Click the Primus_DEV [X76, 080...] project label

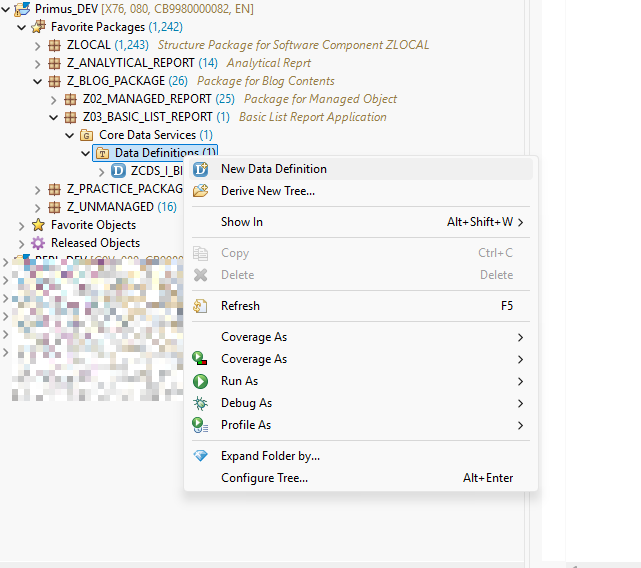click(144, 9)
